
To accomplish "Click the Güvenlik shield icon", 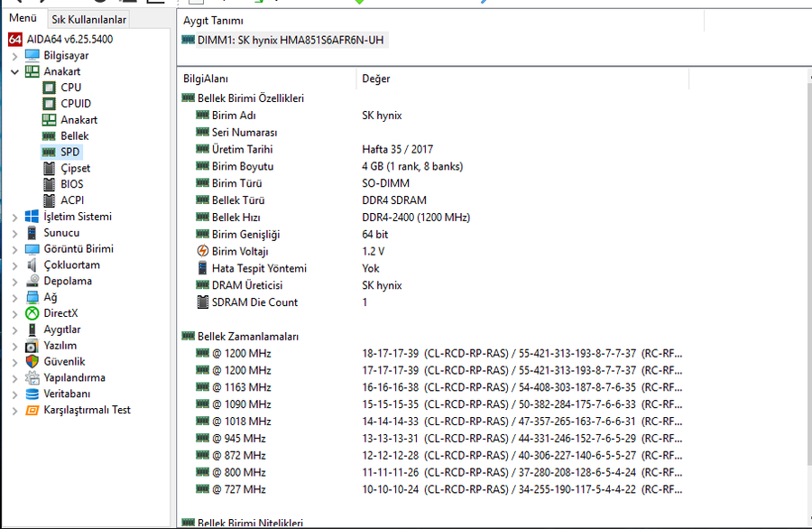I will click(x=32, y=362).
